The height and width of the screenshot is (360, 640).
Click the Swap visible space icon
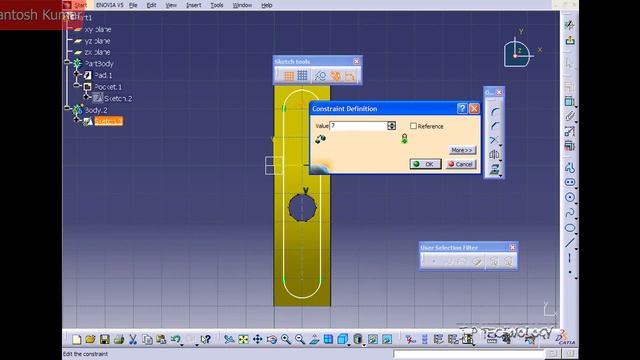[387, 339]
